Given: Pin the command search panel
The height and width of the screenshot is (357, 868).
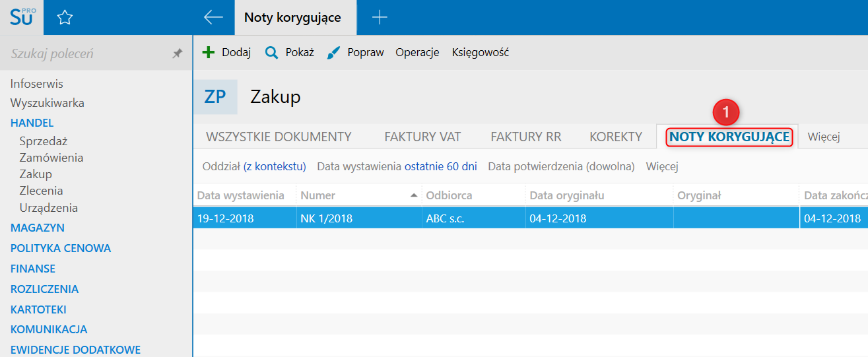Looking at the screenshot, I should [x=178, y=53].
